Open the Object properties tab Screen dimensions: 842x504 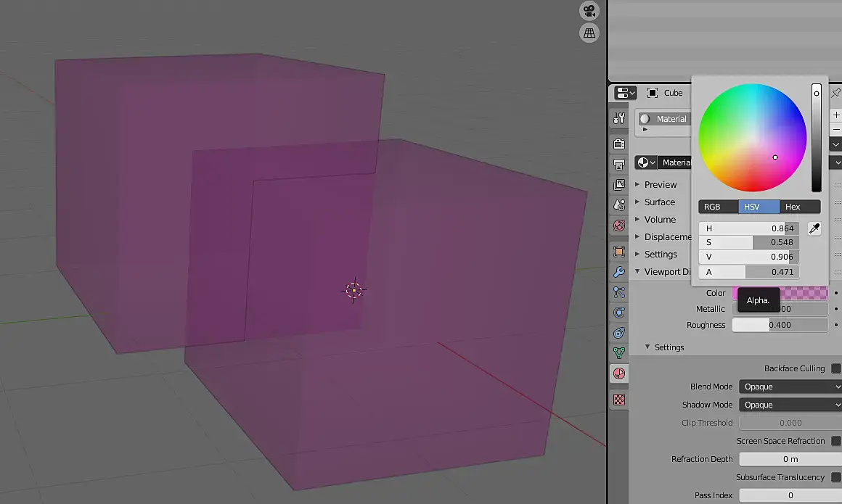(619, 252)
